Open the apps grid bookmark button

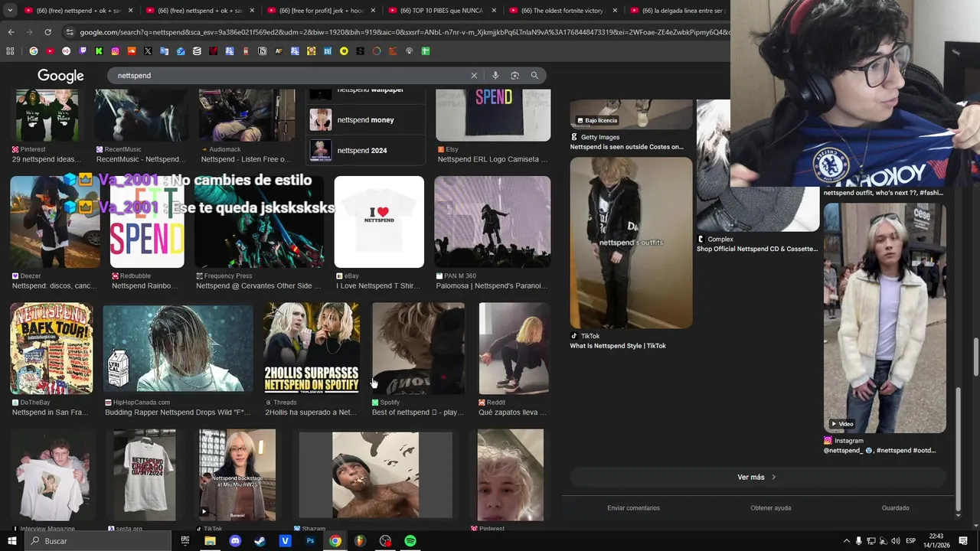pyautogui.click(x=10, y=51)
